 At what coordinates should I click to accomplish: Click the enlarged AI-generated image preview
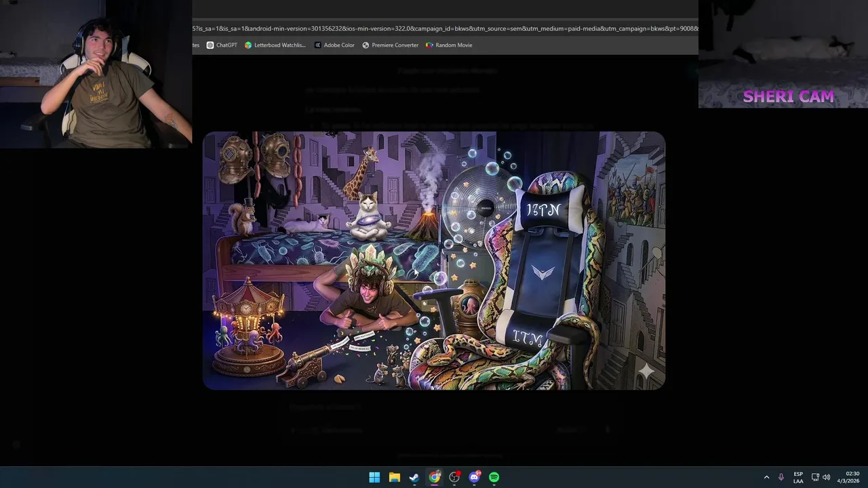(434, 260)
